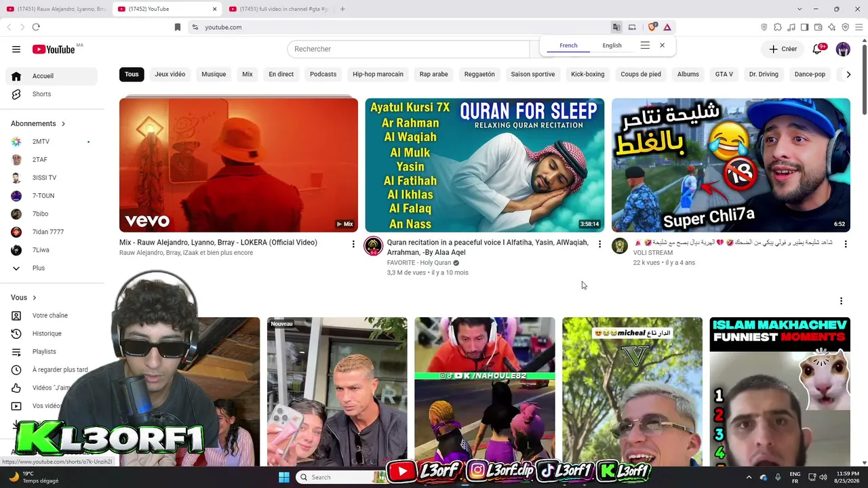
Task: Click the Windows taskbar Search box
Action: coord(342,477)
